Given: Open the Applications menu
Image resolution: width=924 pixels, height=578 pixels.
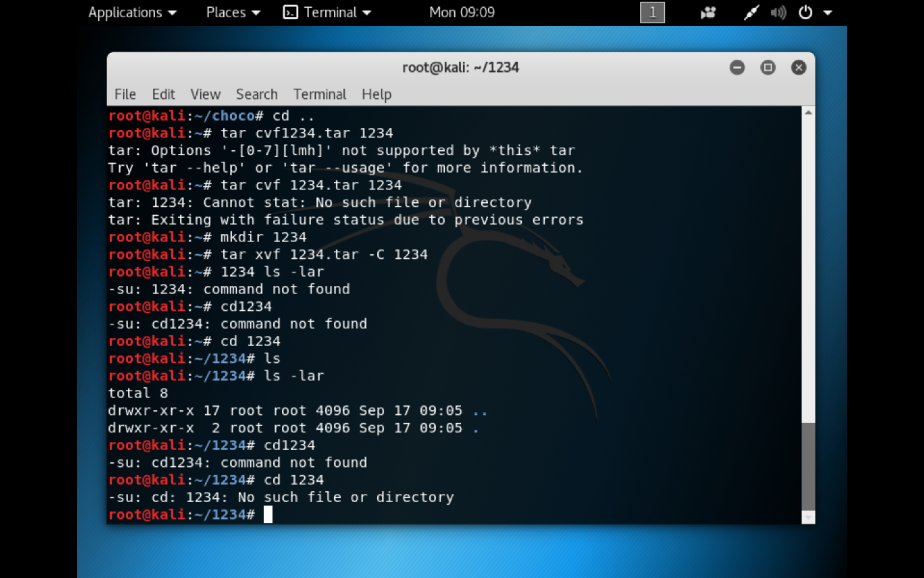Looking at the screenshot, I should (132, 13).
